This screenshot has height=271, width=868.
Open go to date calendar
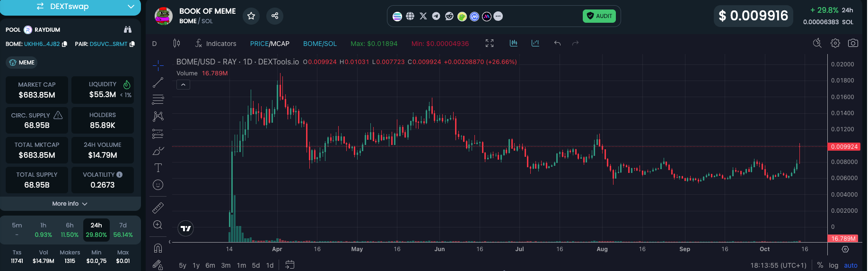click(x=290, y=265)
